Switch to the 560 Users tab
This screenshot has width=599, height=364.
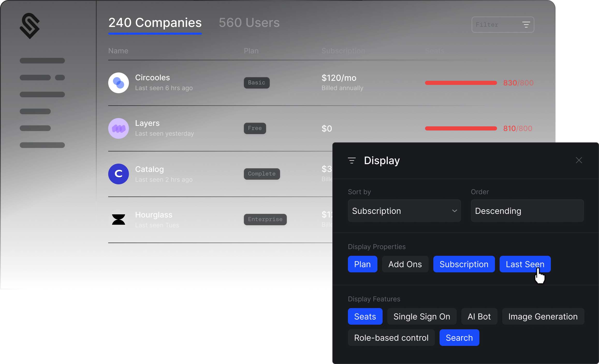pyautogui.click(x=249, y=23)
